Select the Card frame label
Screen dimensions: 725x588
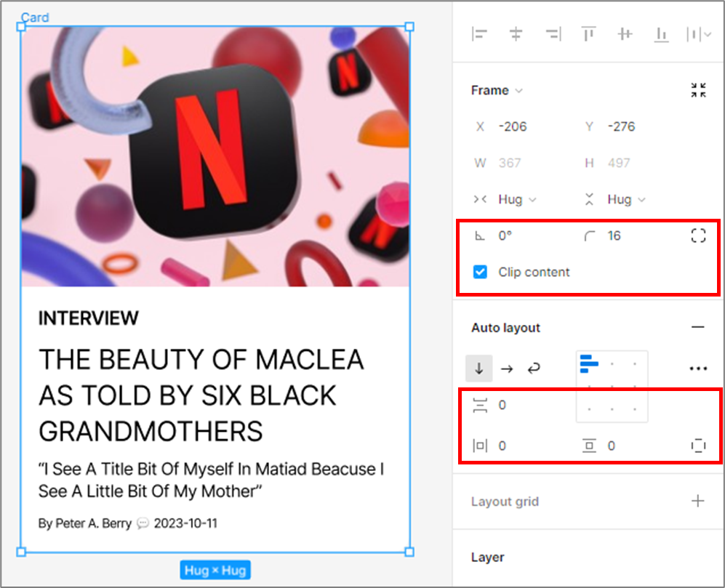35,17
